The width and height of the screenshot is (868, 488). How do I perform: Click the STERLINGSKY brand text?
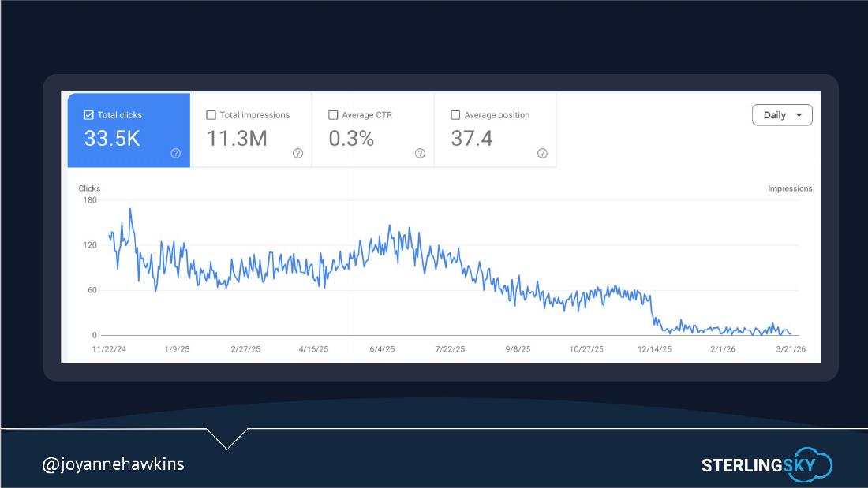point(758,465)
